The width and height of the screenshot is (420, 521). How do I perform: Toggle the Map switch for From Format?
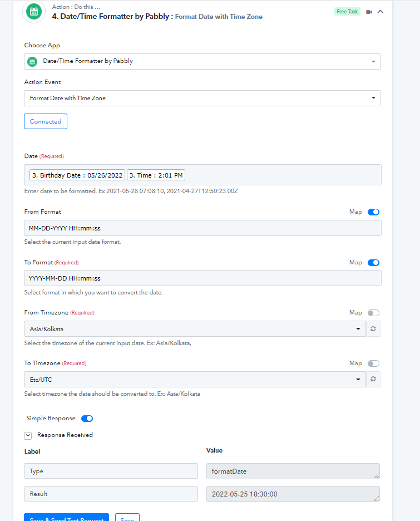tap(373, 212)
